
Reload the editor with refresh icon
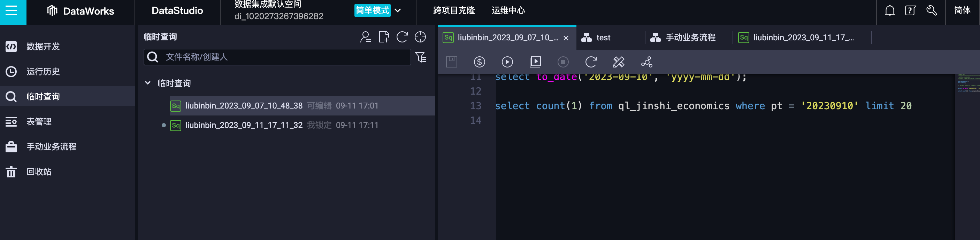(x=590, y=62)
